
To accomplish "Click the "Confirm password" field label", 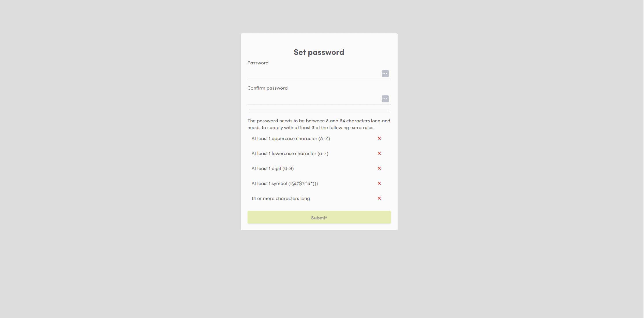I will tap(267, 88).
